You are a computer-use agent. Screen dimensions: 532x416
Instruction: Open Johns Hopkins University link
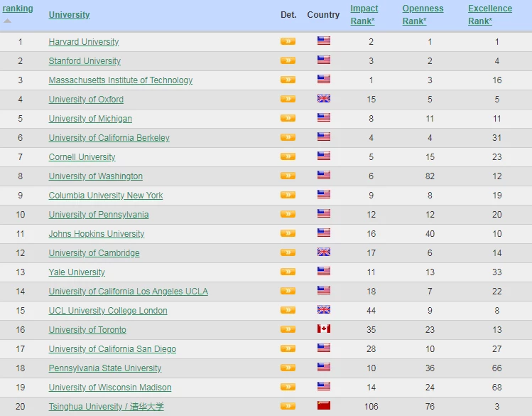click(x=97, y=234)
